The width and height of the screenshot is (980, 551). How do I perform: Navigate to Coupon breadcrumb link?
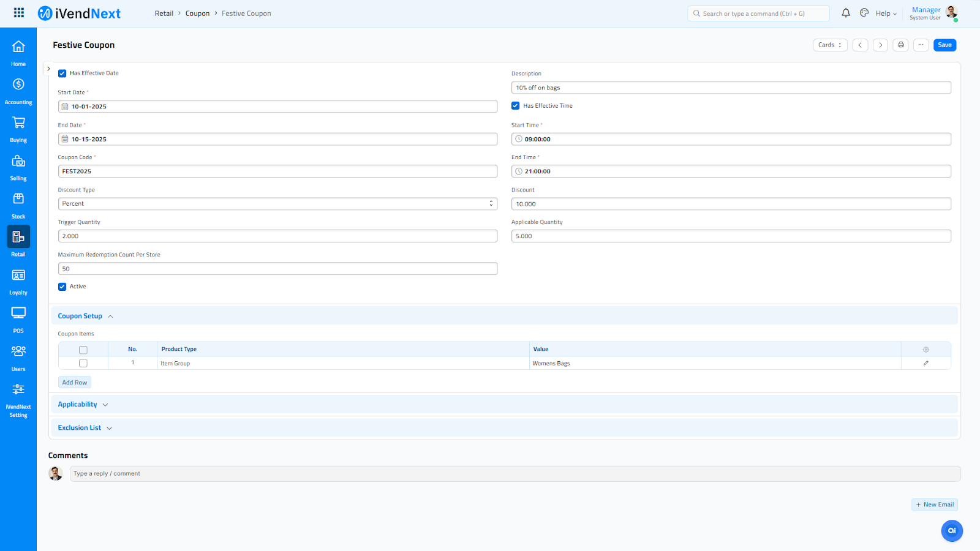197,13
